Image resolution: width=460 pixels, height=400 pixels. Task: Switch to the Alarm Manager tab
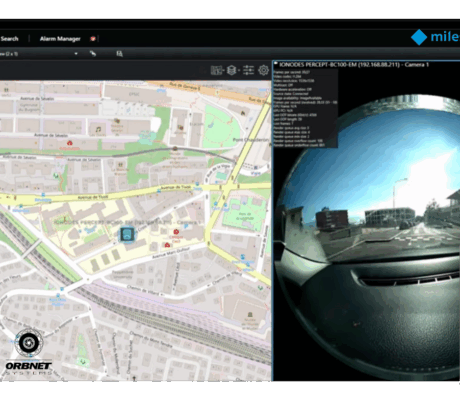60,39
